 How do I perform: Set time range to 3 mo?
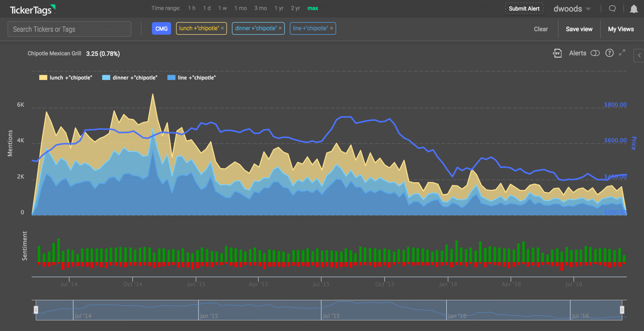tap(261, 8)
